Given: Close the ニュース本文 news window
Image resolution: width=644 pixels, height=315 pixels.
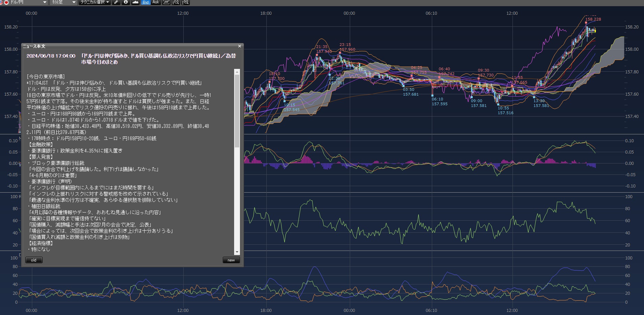Looking at the screenshot, I should [240, 46].
